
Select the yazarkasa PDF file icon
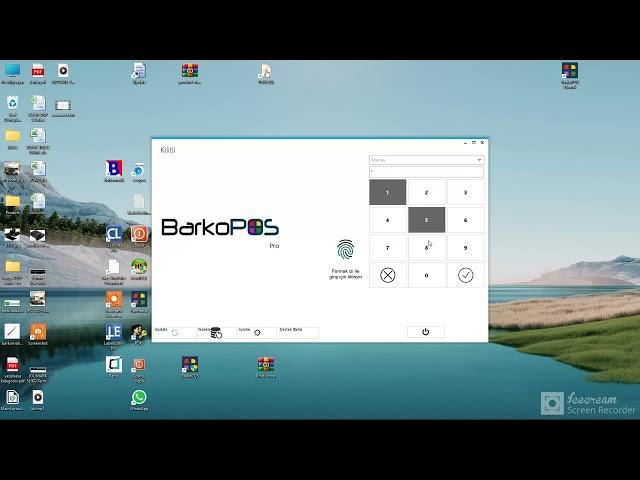[x=13, y=369]
